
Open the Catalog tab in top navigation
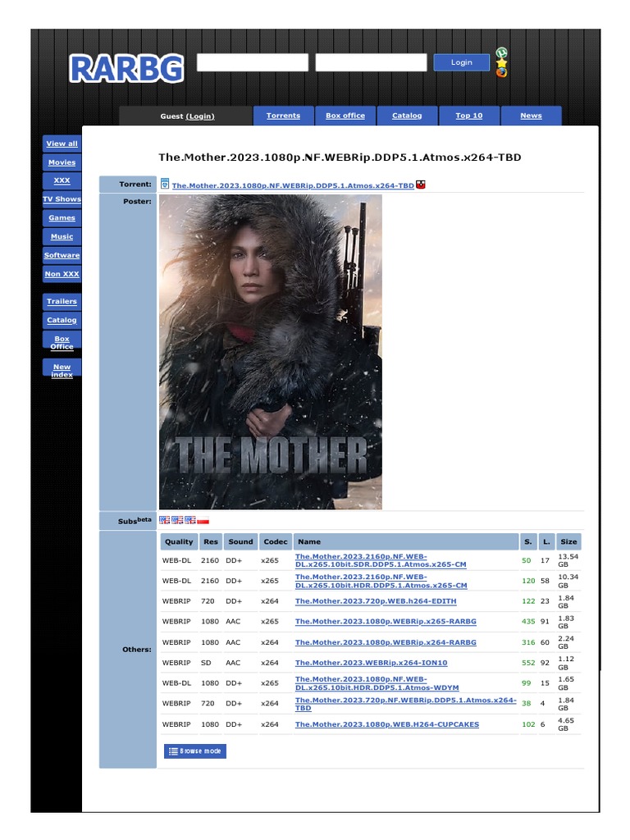(407, 115)
